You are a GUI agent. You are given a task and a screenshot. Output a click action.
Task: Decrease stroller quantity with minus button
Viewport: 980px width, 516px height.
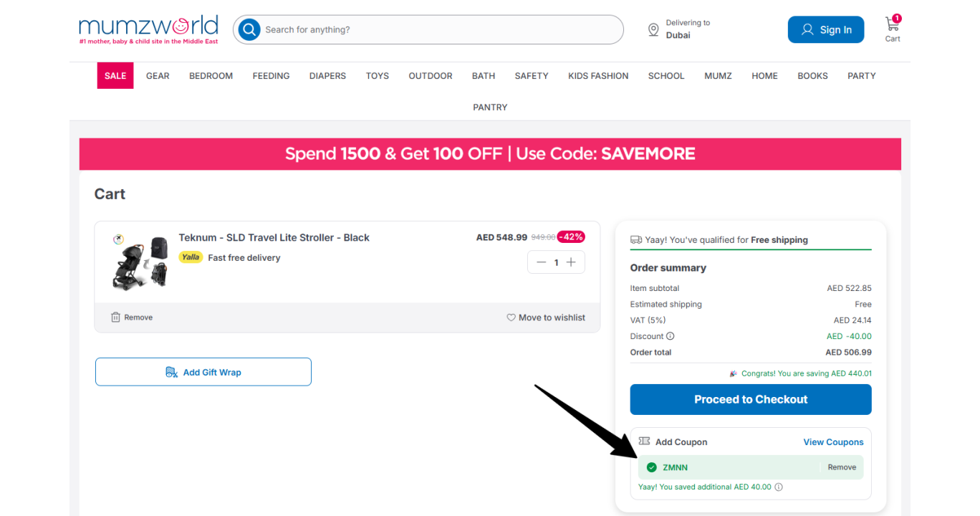[542, 262]
